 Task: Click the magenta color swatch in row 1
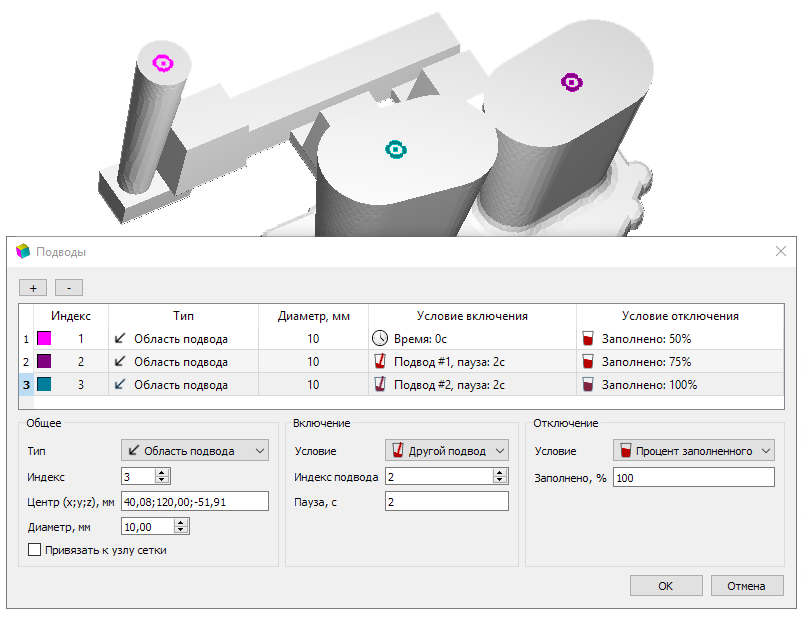44,338
